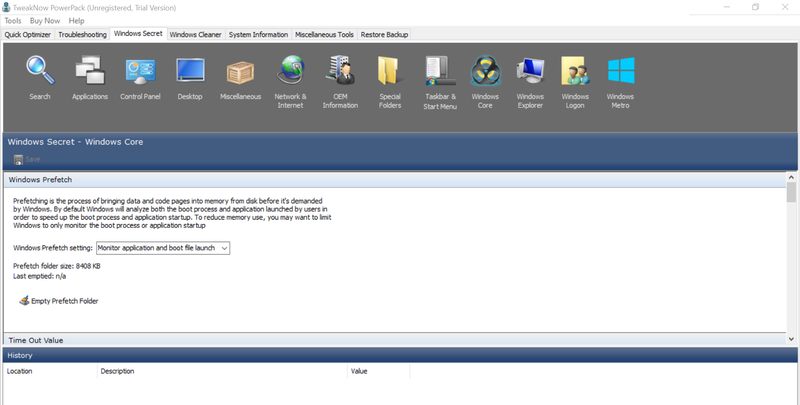Viewport: 800px width, 405px height.
Task: Click the settings panel scrollbar down arrow
Action: 791,339
